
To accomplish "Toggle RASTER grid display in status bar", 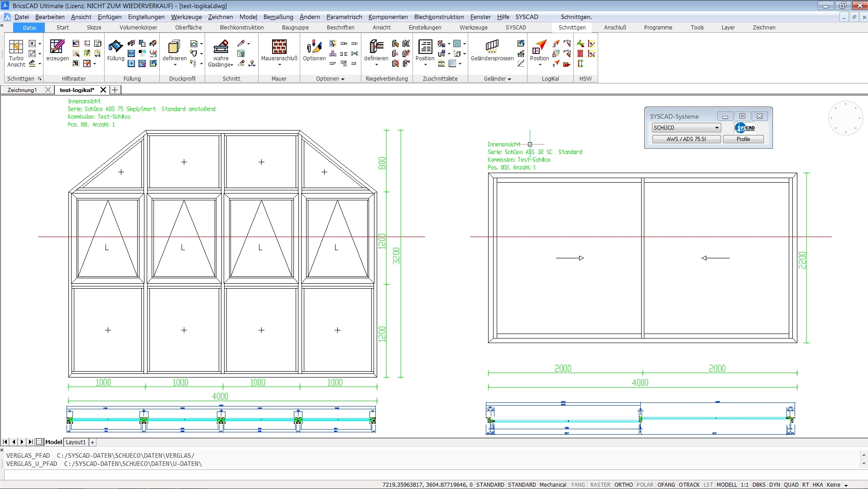I will [x=600, y=484].
